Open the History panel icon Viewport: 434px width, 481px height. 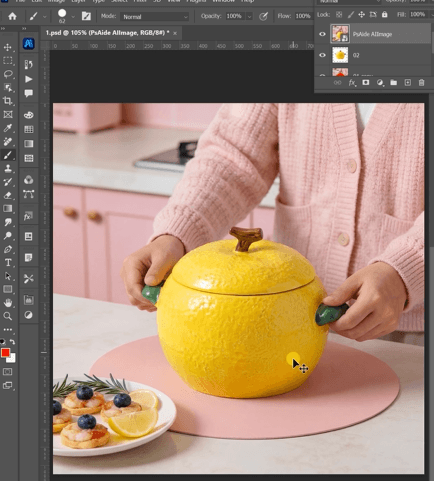tap(29, 64)
